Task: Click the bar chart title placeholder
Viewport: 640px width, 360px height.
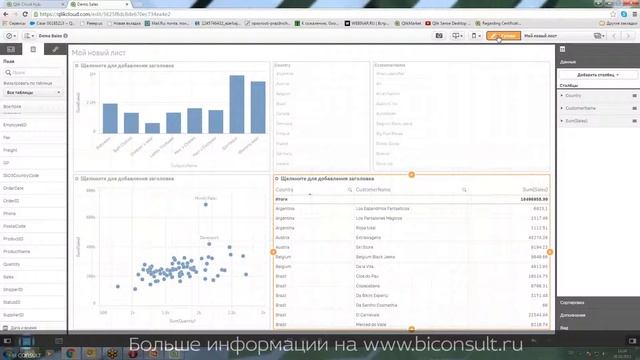Action: [x=127, y=65]
